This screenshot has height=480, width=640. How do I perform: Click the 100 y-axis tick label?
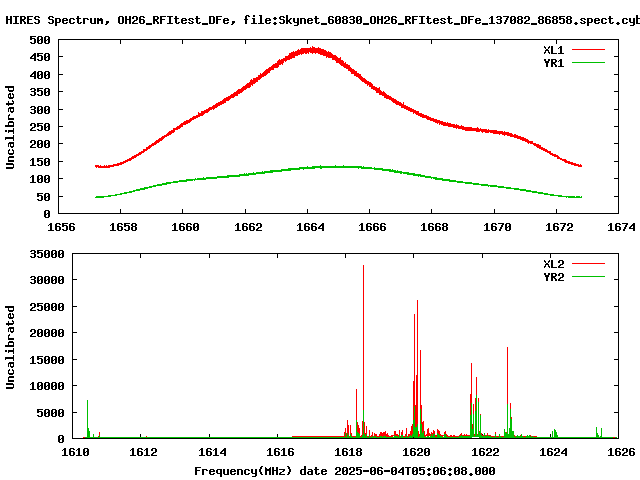point(40,179)
